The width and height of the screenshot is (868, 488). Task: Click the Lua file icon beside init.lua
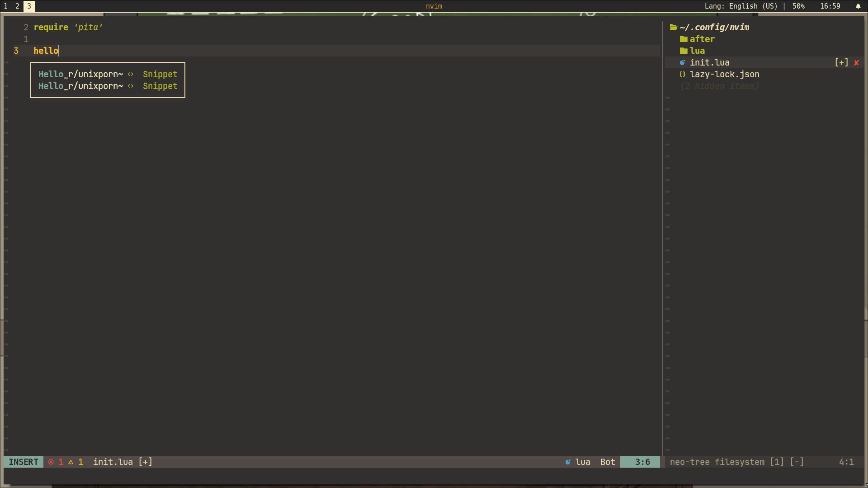click(682, 63)
